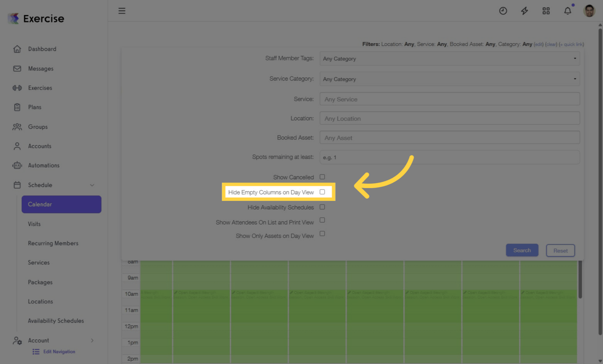Click the Exercises dumbbell icon
603x364 pixels.
(x=17, y=88)
